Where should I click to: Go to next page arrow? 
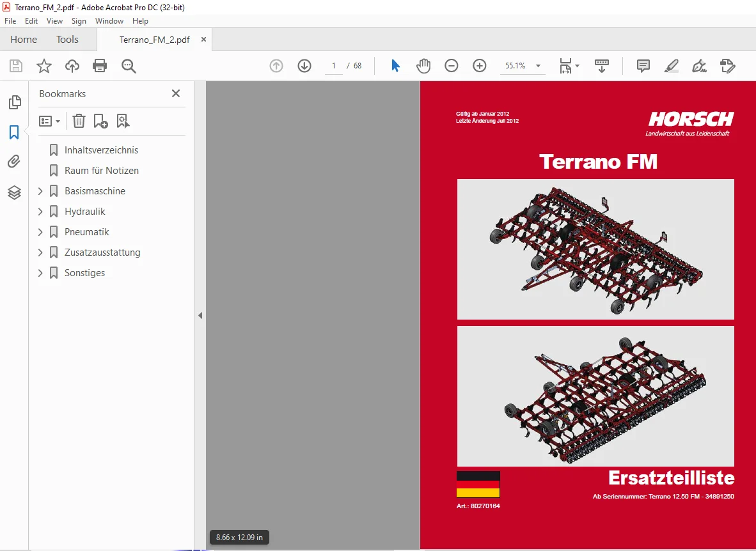[304, 66]
